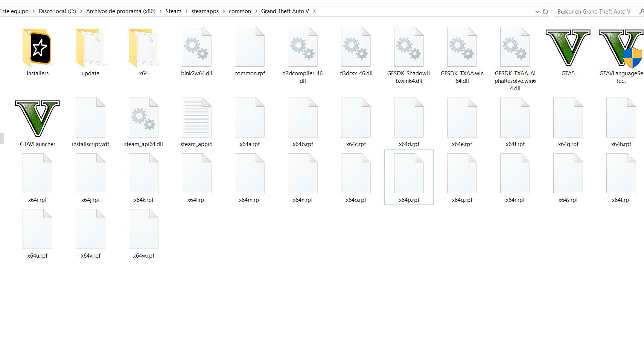
Task: Click the Buscar en Grand Theft Auto V box
Action: click(598, 12)
